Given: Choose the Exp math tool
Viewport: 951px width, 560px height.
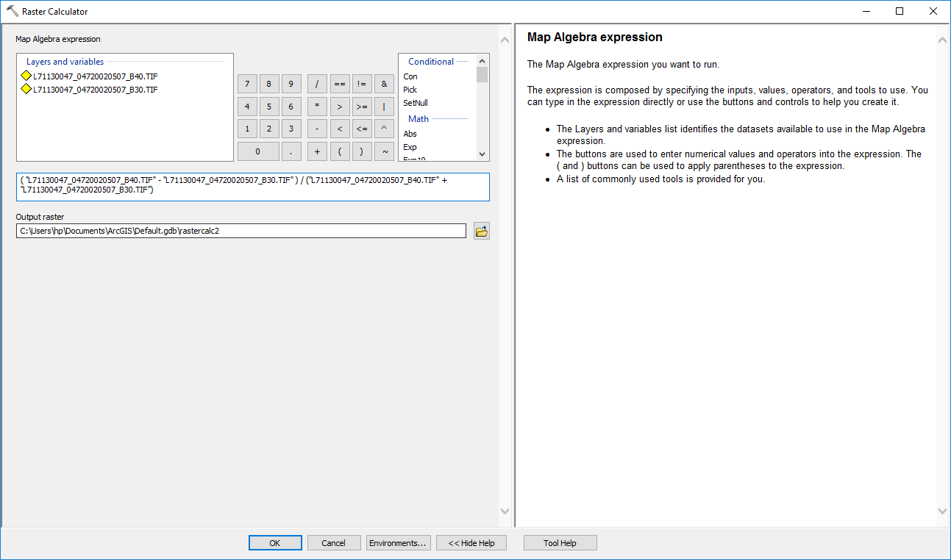Looking at the screenshot, I should click(410, 147).
